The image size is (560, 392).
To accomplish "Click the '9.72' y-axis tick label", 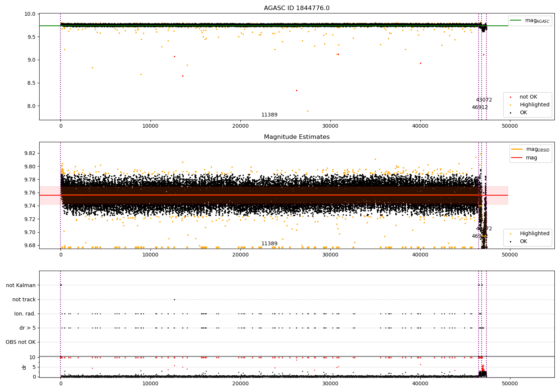I will (30, 219).
